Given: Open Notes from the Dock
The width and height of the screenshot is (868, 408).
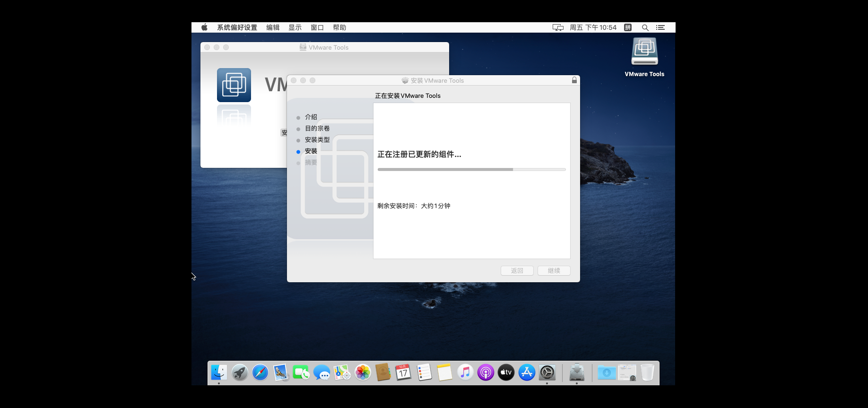Looking at the screenshot, I should pos(444,373).
